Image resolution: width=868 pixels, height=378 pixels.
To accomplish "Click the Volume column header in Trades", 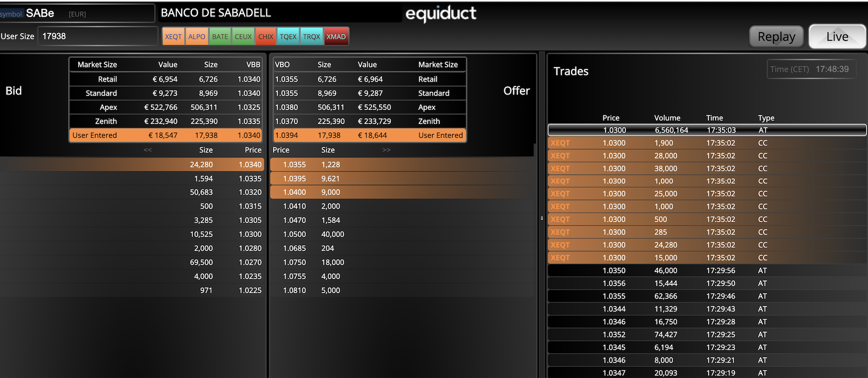I will coord(667,118).
